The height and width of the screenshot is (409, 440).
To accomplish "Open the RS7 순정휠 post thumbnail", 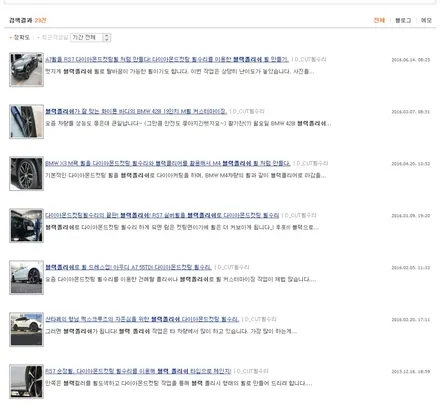I will click(x=26, y=381).
